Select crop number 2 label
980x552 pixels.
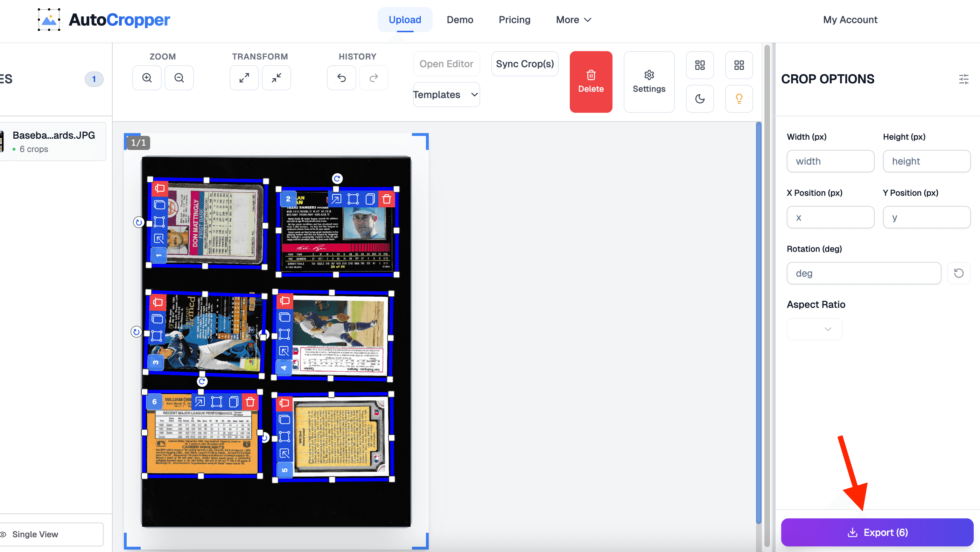pyautogui.click(x=288, y=199)
